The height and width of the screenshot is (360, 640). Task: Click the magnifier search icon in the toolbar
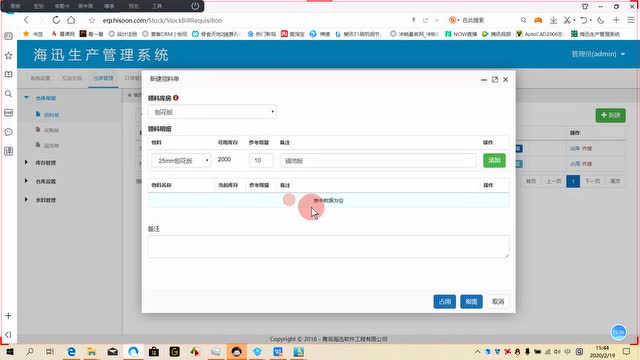pyautogui.click(x=523, y=20)
